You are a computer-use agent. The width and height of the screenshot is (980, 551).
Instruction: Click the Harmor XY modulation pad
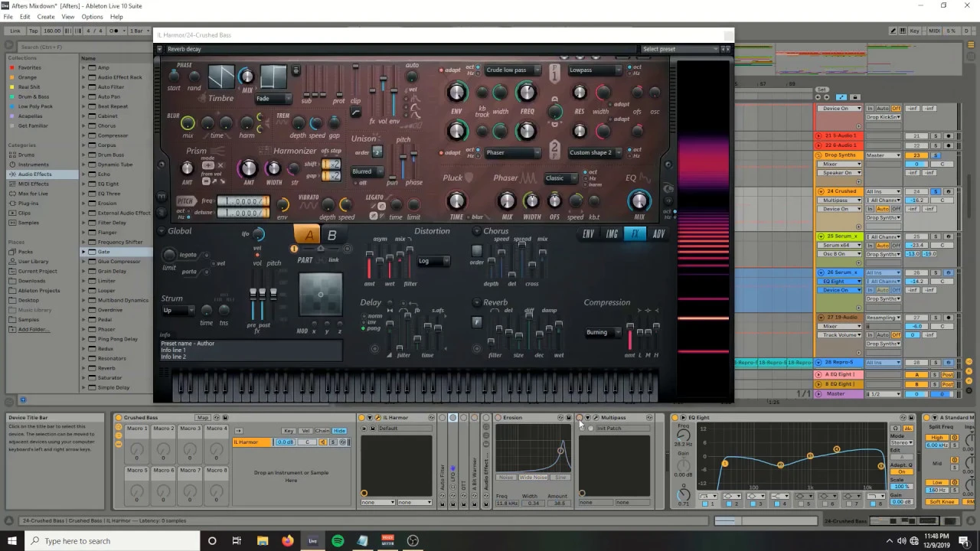(320, 295)
